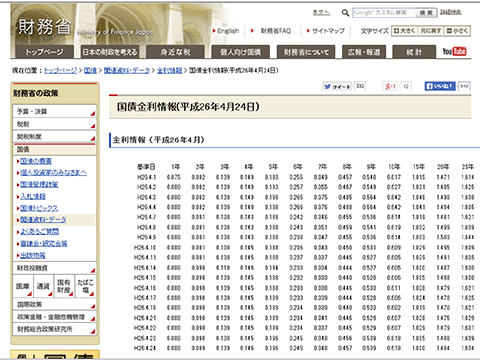This screenshot has height=360, width=480.
Task: Click the 0.075 value in H26.4.1 row
Action: coord(174,177)
